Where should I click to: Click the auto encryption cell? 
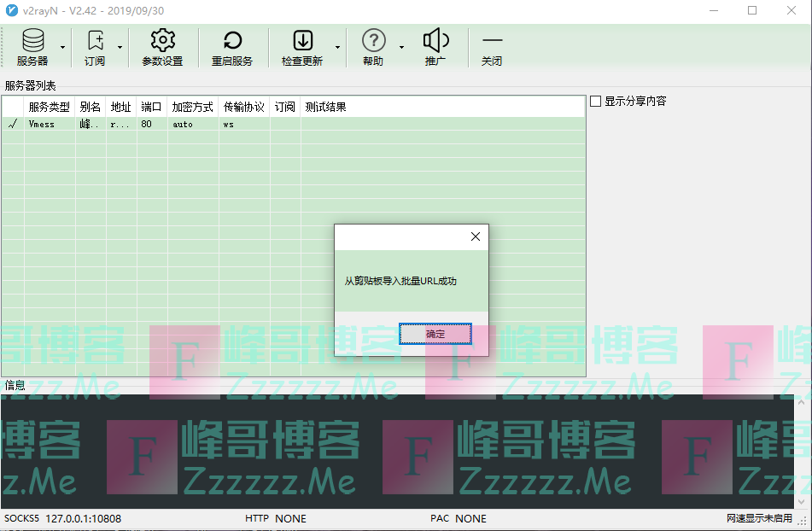click(x=183, y=124)
